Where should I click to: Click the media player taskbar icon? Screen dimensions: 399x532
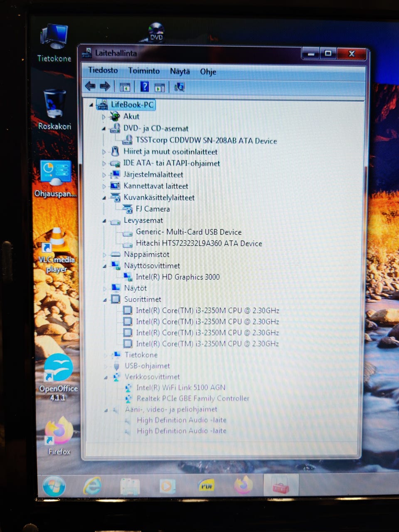(167, 486)
